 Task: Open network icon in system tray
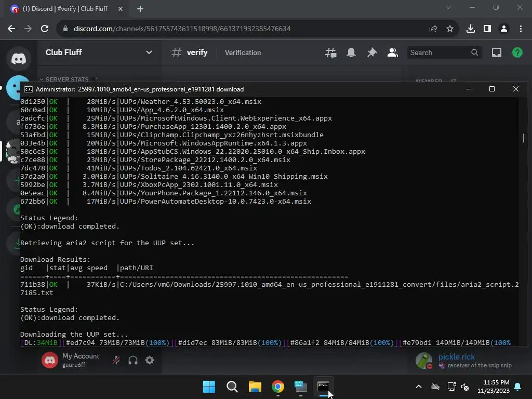(x=451, y=387)
